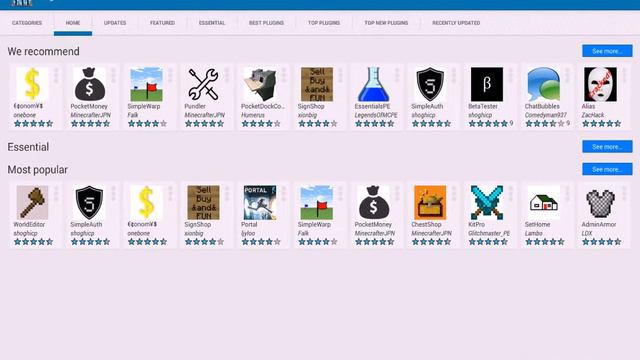Open the PocketDockConsole plugin icon
This screenshot has width=640, height=360.
pyautogui.click(x=260, y=84)
